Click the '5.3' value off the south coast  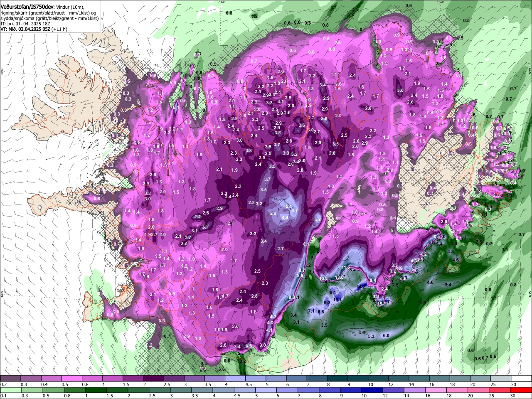(371, 336)
